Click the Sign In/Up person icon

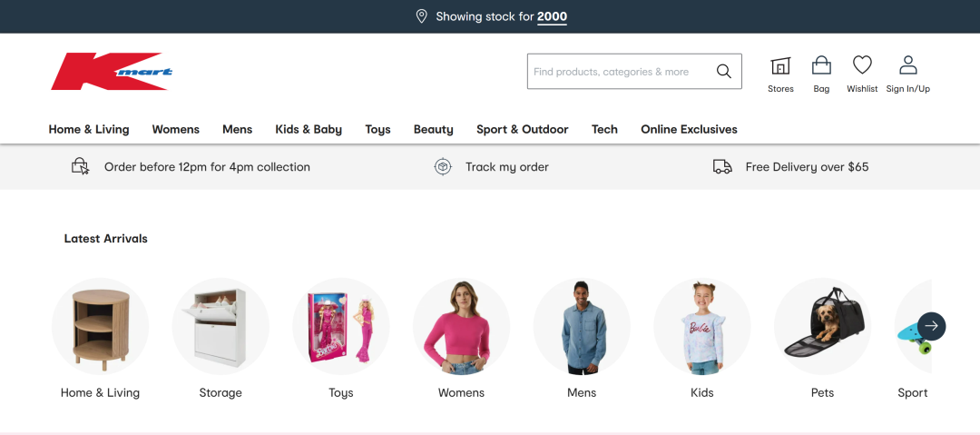907,65
